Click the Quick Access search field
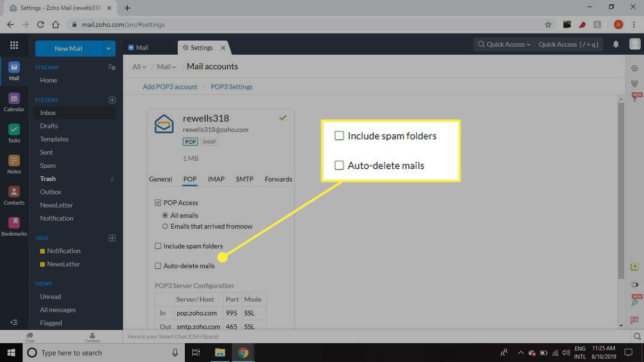 coord(569,44)
